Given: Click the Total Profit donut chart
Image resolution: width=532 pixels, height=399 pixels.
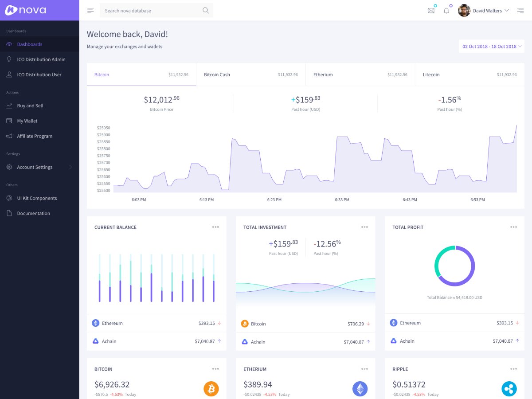Looking at the screenshot, I should (454, 266).
